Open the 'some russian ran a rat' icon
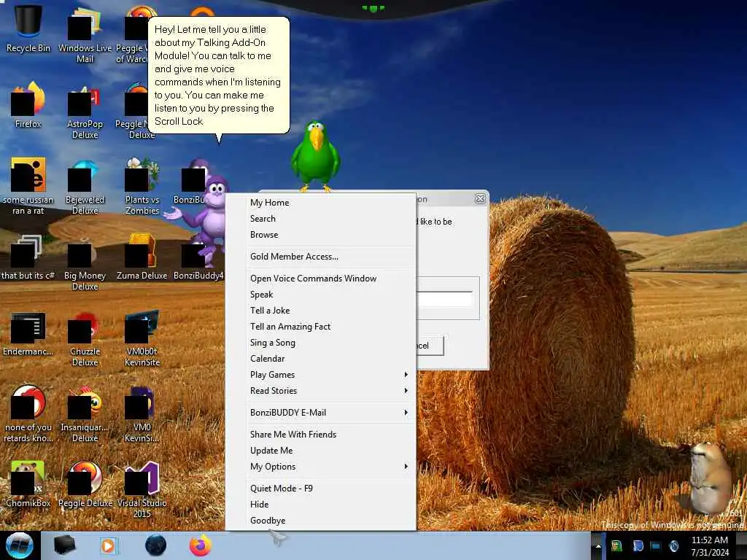 [28, 186]
